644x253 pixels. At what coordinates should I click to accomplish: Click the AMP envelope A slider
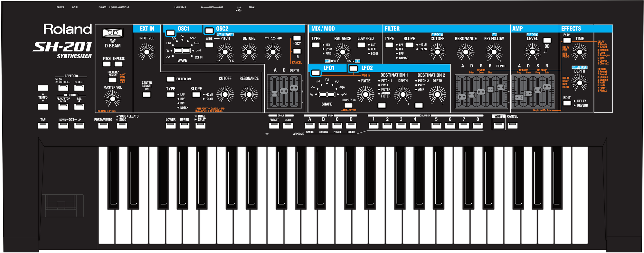(x=519, y=97)
